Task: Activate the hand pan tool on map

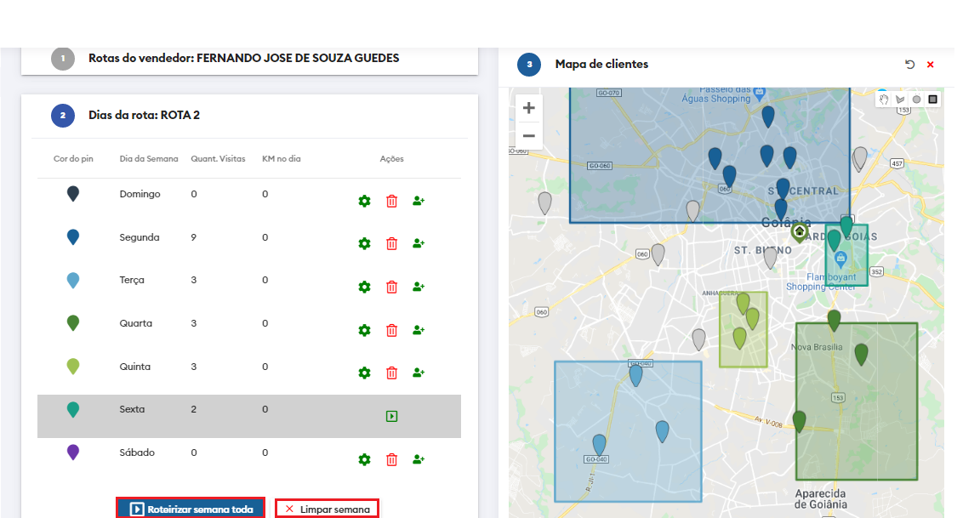Action: pyautogui.click(x=884, y=100)
